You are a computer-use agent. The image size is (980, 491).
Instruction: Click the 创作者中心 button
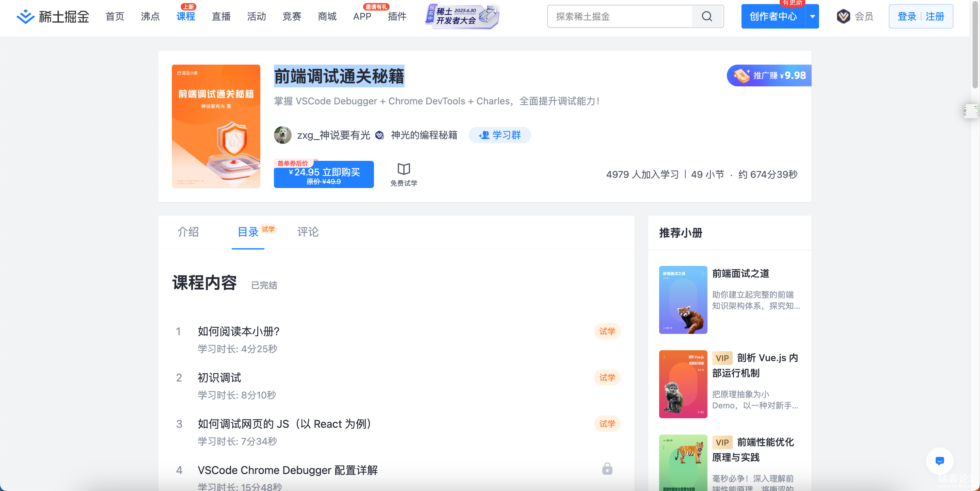pyautogui.click(x=773, y=16)
